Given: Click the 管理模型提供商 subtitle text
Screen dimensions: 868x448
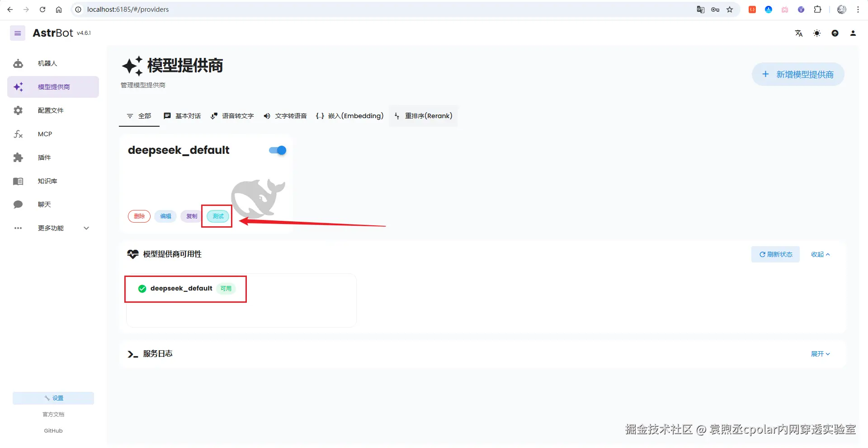Looking at the screenshot, I should point(143,85).
